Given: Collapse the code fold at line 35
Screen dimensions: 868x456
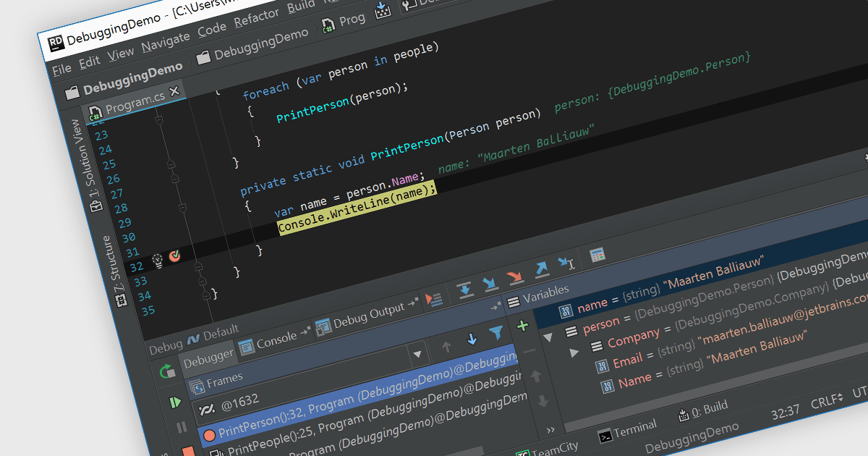Looking at the screenshot, I should 205,296.
